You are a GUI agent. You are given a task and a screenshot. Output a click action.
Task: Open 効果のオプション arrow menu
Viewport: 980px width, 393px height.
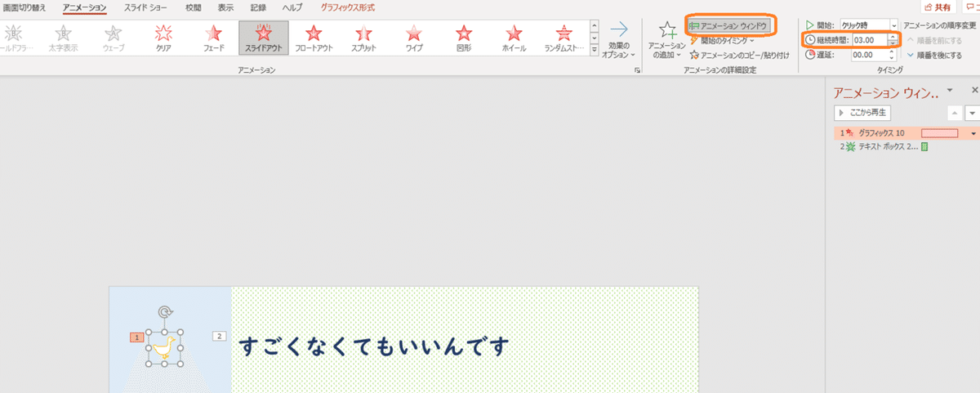(619, 39)
